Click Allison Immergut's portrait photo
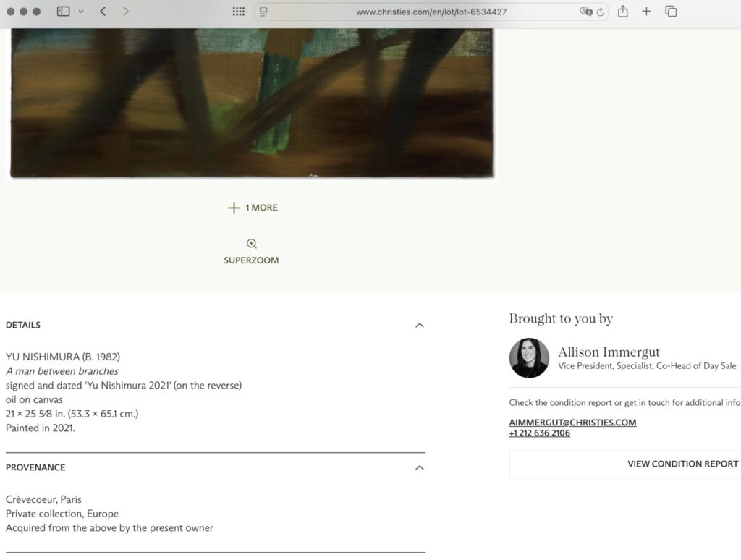 tap(529, 357)
